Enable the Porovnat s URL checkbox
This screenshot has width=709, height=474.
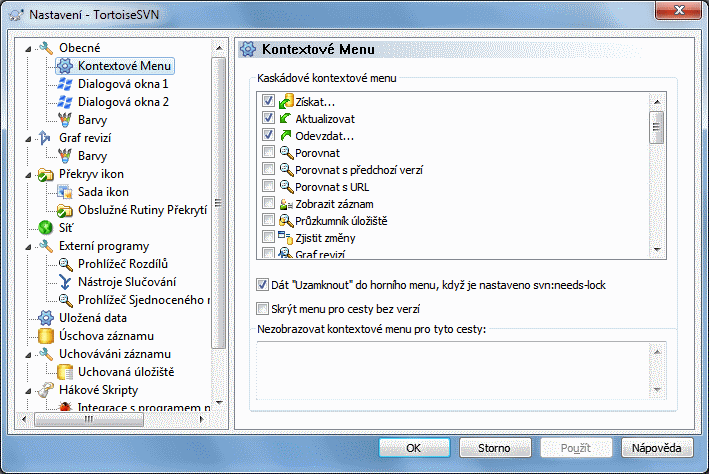tap(268, 186)
